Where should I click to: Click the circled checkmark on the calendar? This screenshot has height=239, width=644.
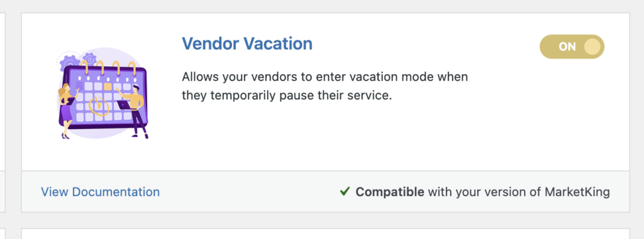(99, 105)
